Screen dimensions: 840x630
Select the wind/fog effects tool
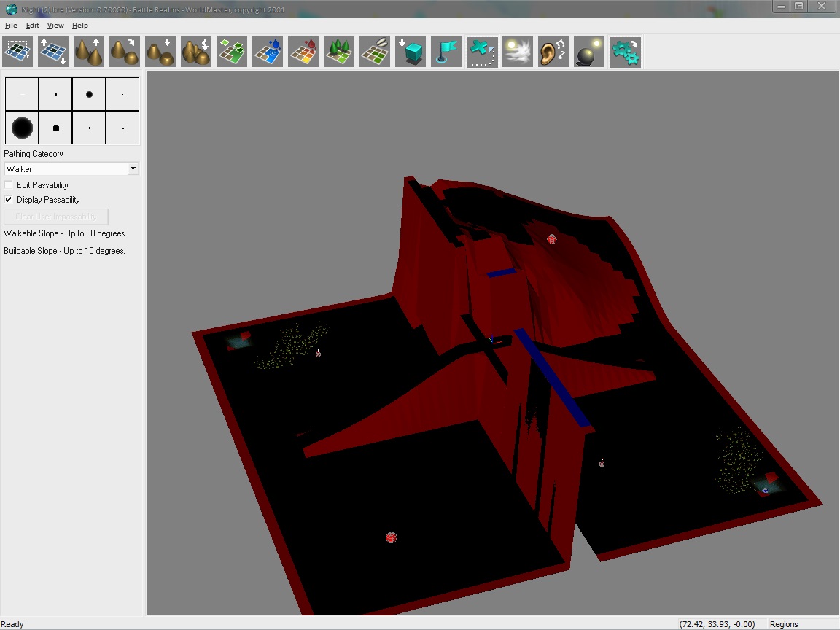(x=518, y=52)
